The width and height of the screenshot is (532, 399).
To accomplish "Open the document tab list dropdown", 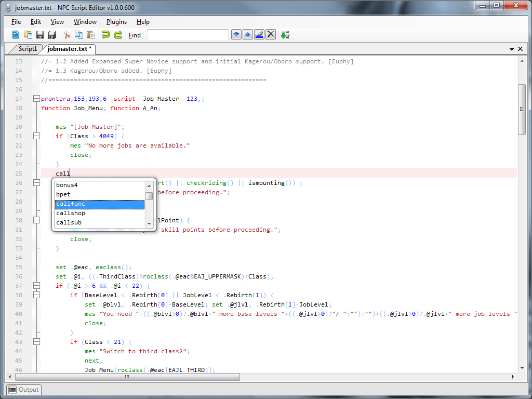I will (x=512, y=49).
